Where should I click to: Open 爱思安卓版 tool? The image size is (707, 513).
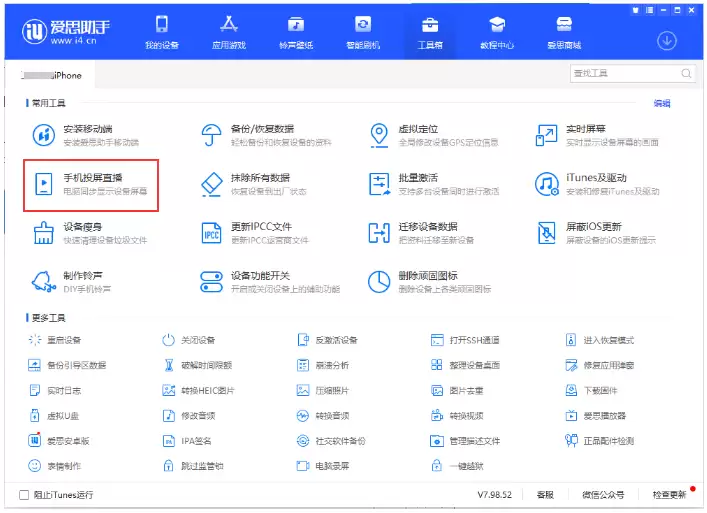(x=59, y=441)
